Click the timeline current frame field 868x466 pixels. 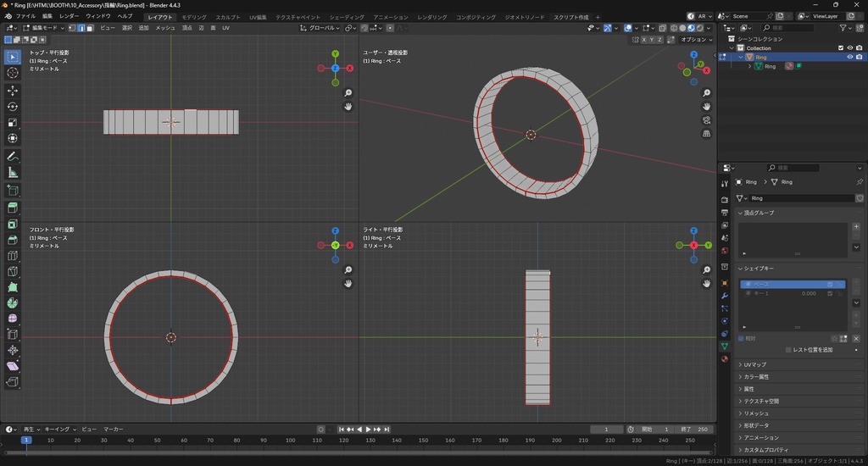(x=607, y=430)
